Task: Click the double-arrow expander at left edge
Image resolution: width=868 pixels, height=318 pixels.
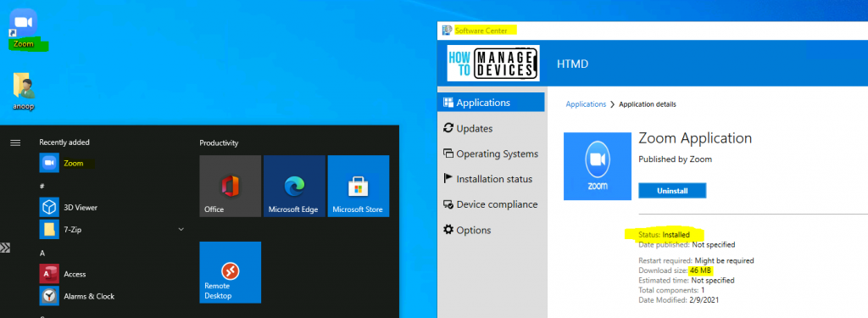Action: tap(5, 248)
